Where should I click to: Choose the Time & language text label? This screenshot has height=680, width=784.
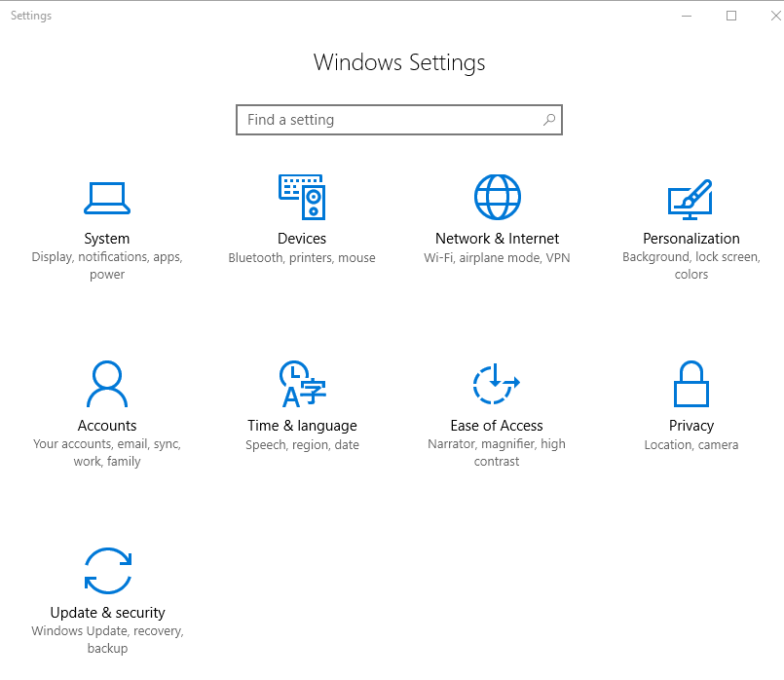[302, 426]
